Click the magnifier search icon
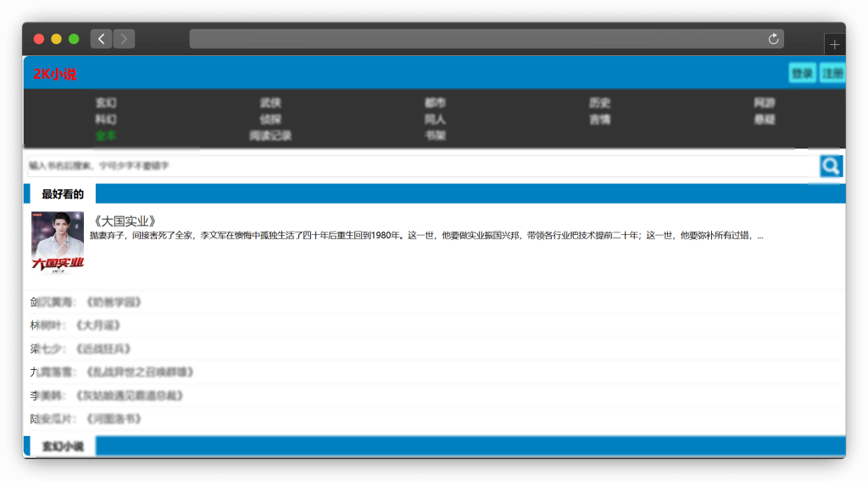Image resolution: width=868 pixels, height=481 pixels. click(x=831, y=166)
